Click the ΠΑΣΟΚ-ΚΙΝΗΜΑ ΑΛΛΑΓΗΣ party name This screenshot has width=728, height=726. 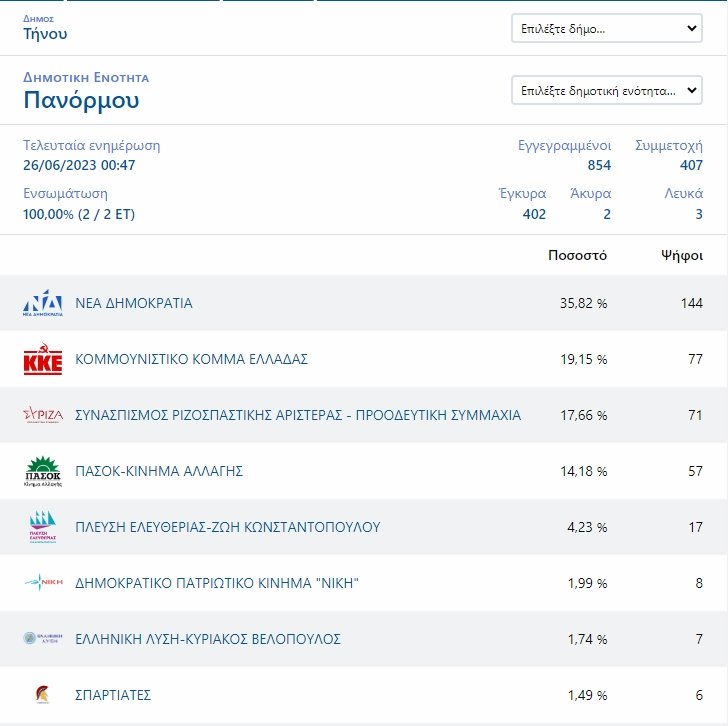[x=160, y=471]
